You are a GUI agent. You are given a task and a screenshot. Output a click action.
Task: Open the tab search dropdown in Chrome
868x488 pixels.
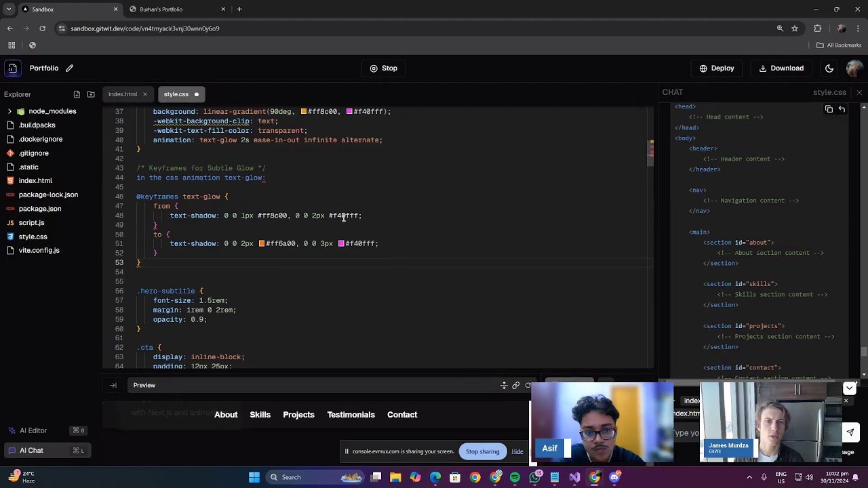(9, 9)
